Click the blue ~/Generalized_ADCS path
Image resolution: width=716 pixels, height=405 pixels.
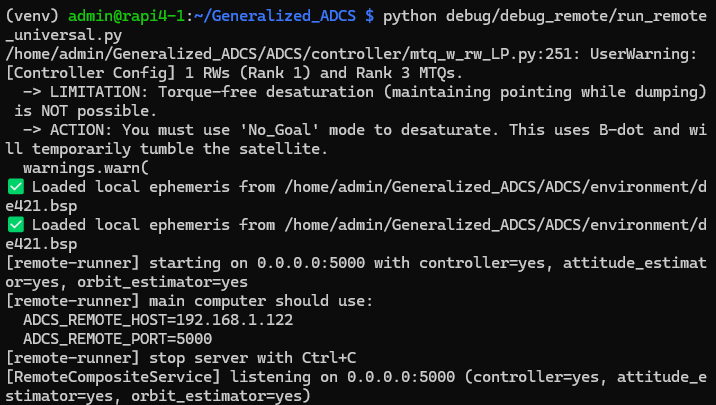[x=275, y=16]
